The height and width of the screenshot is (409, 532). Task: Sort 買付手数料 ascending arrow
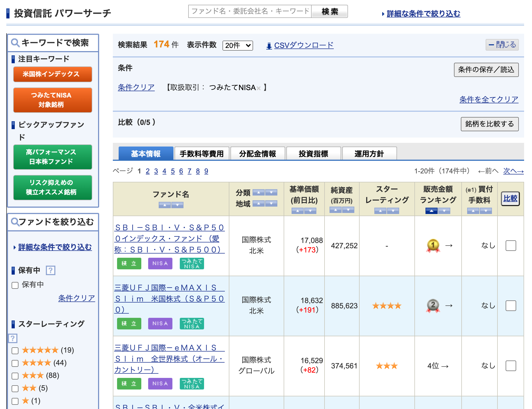(x=473, y=211)
